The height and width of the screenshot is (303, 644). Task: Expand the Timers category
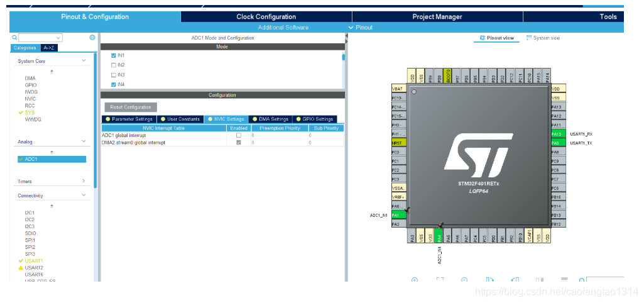click(84, 181)
